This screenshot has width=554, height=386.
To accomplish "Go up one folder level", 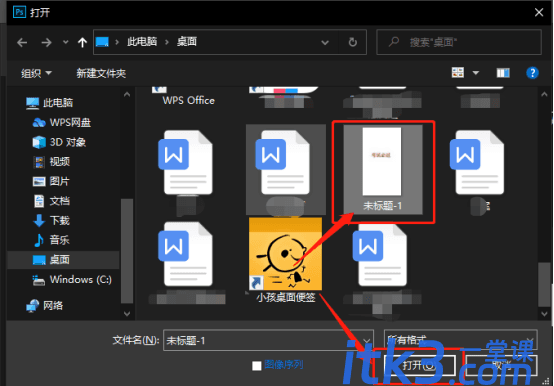I will pyautogui.click(x=82, y=43).
